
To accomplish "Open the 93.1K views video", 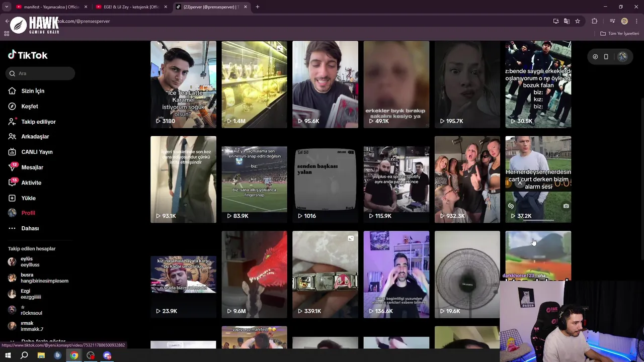I will pos(183,179).
